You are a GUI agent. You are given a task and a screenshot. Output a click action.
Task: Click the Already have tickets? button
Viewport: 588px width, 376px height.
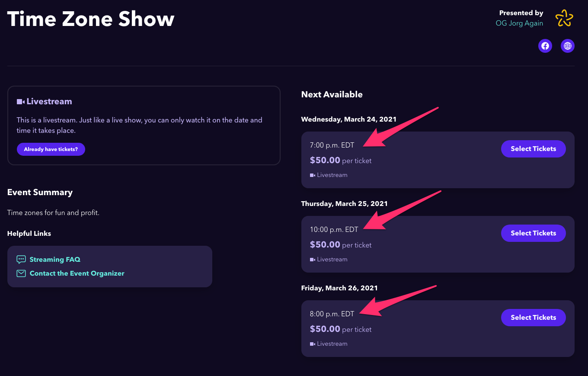(x=51, y=149)
